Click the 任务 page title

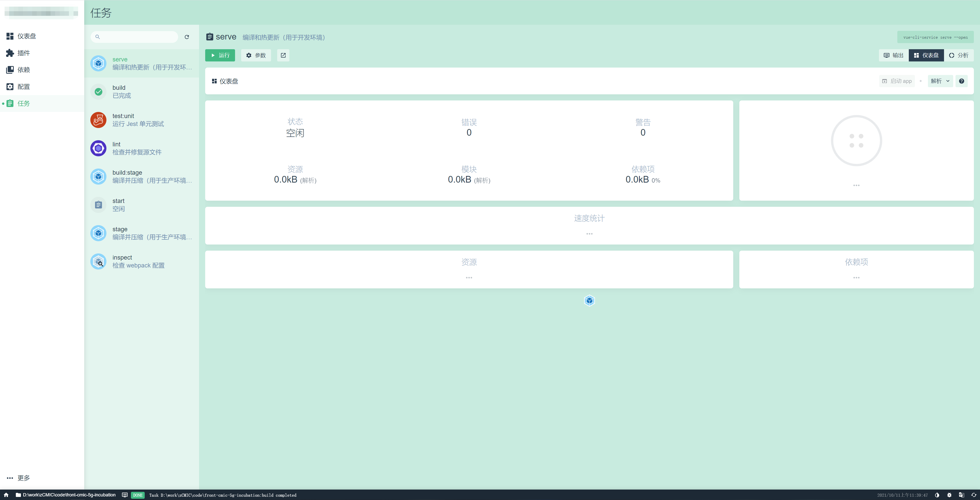click(x=101, y=12)
